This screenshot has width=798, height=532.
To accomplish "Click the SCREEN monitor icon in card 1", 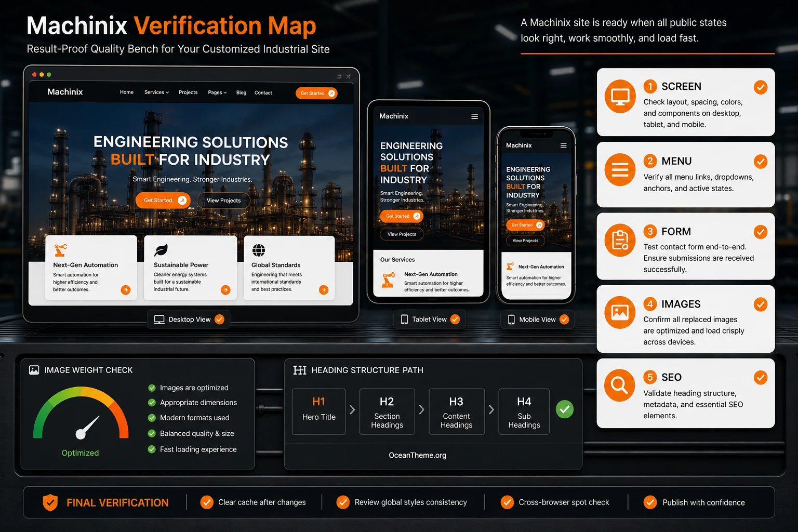I will tap(620, 96).
